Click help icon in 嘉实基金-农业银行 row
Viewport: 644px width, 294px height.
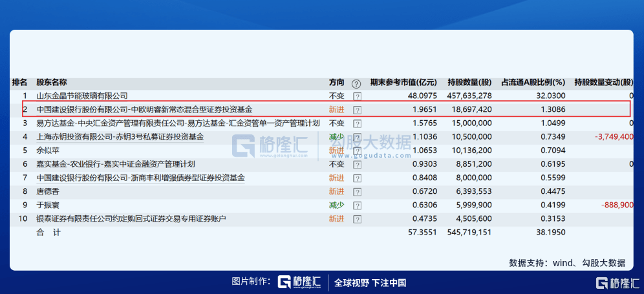(358, 165)
